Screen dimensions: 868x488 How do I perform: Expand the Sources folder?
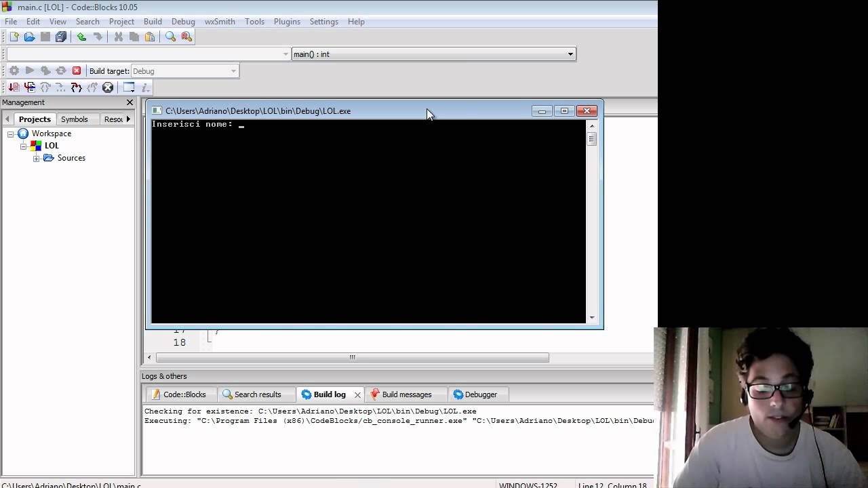(x=36, y=158)
